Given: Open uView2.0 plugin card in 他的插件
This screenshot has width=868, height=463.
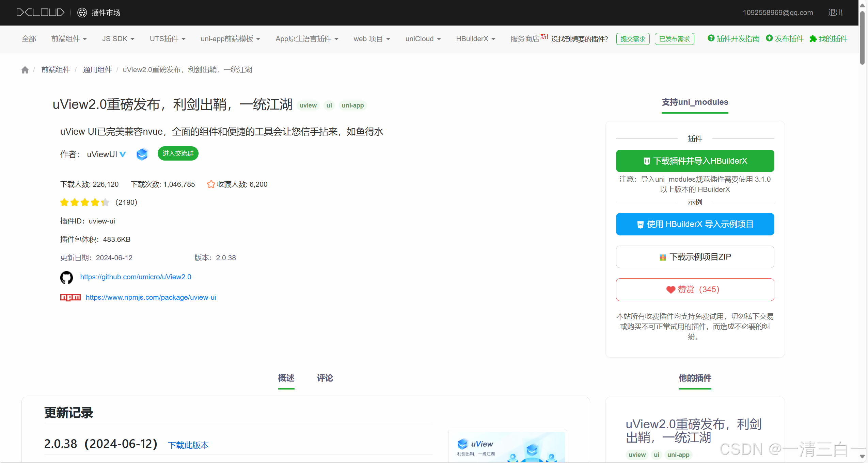Looking at the screenshot, I should click(693, 431).
